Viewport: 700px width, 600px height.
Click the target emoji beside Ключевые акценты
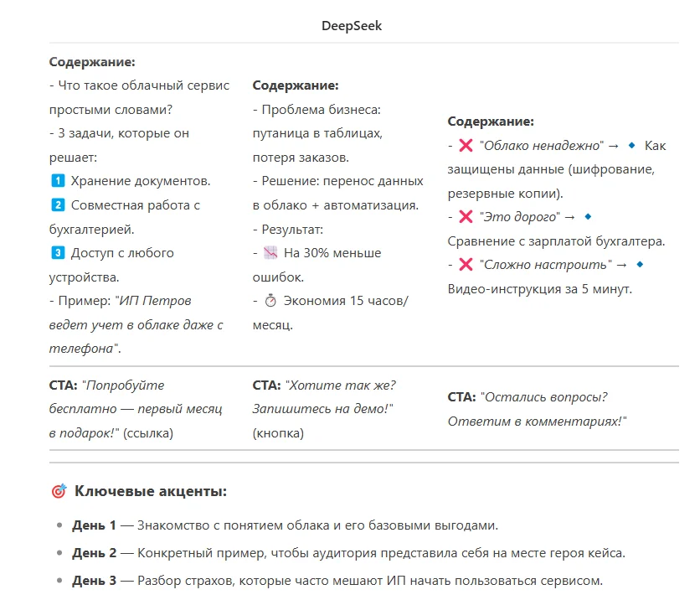[x=59, y=492]
